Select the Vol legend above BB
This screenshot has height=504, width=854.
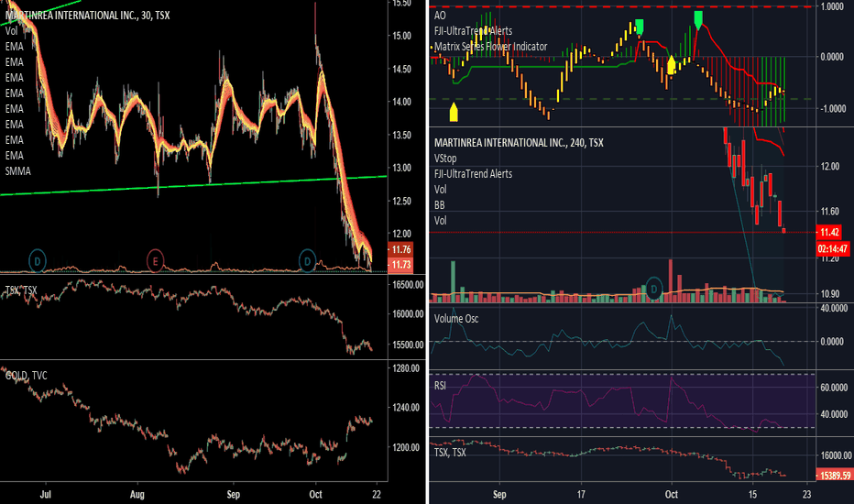click(440, 190)
